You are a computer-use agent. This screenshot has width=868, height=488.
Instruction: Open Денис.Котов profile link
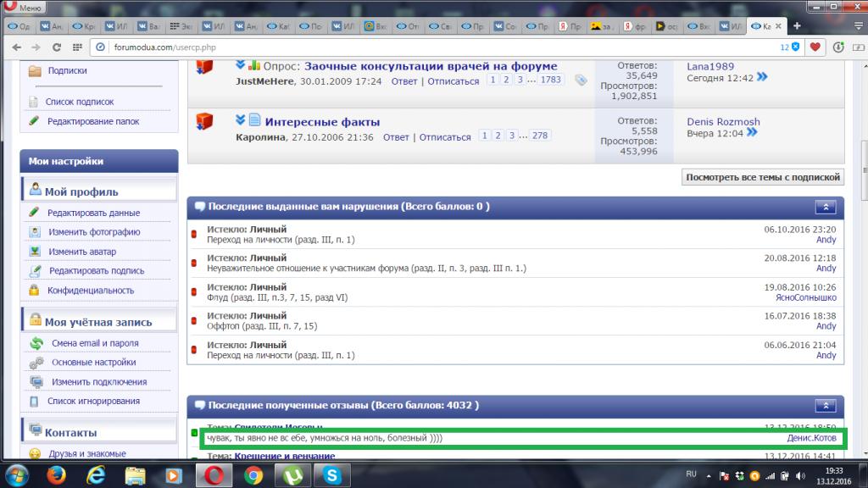(x=811, y=438)
